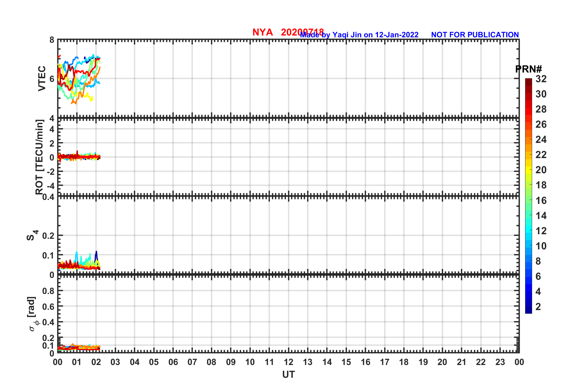Image resolution: width=577 pixels, height=392 pixels.
Task: Click the NYA 20200718 plot title
Action: (288, 32)
